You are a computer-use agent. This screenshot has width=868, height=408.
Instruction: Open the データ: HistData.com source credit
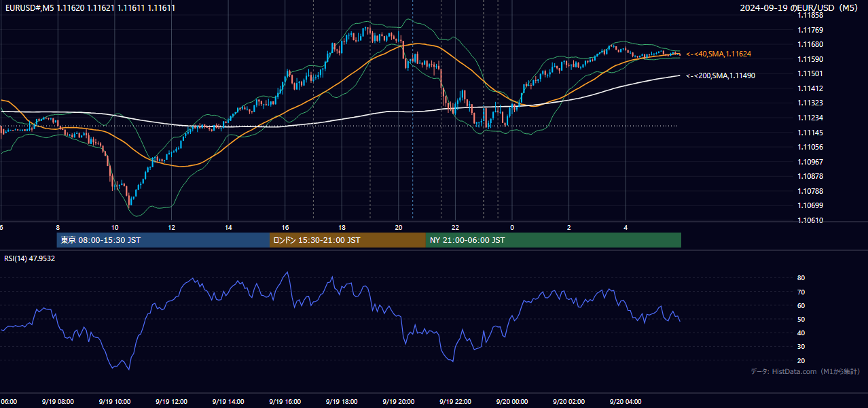(805, 371)
